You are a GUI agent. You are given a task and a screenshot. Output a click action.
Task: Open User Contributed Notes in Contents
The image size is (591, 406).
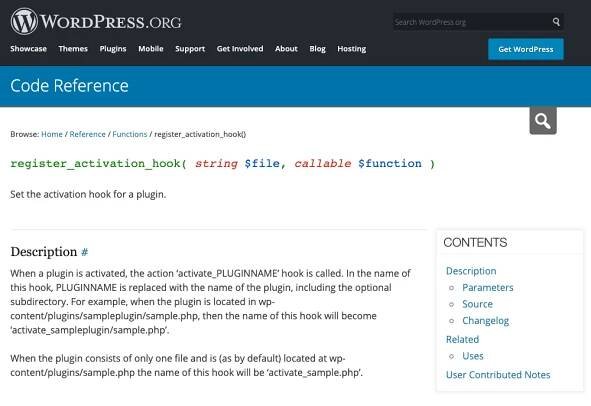(498, 375)
